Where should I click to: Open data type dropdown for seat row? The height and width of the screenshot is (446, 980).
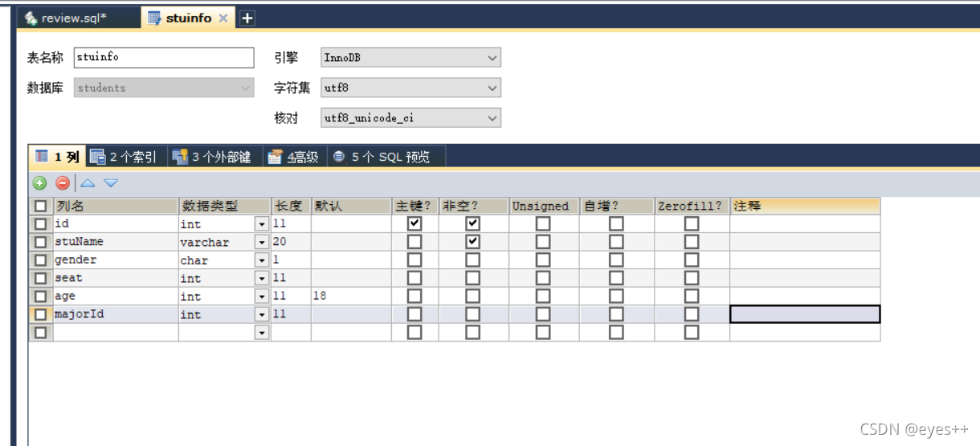(x=262, y=278)
